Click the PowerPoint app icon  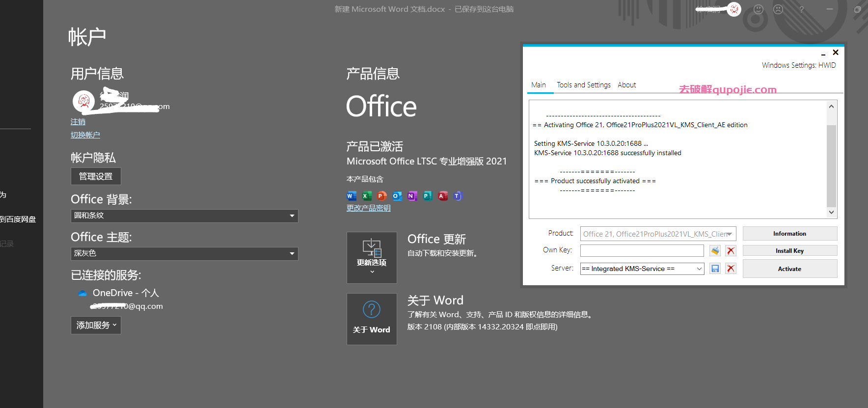(x=382, y=196)
